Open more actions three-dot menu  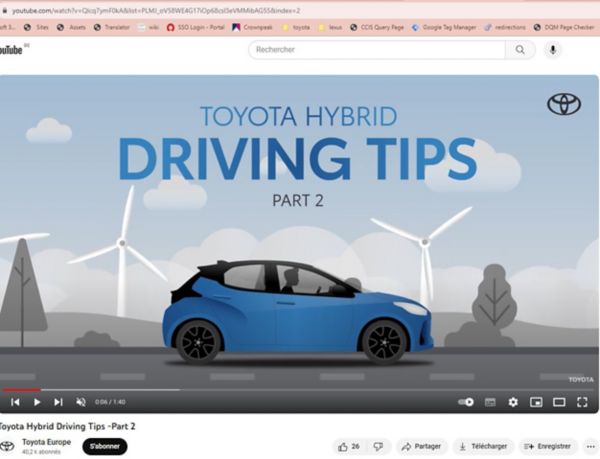pos(591,446)
